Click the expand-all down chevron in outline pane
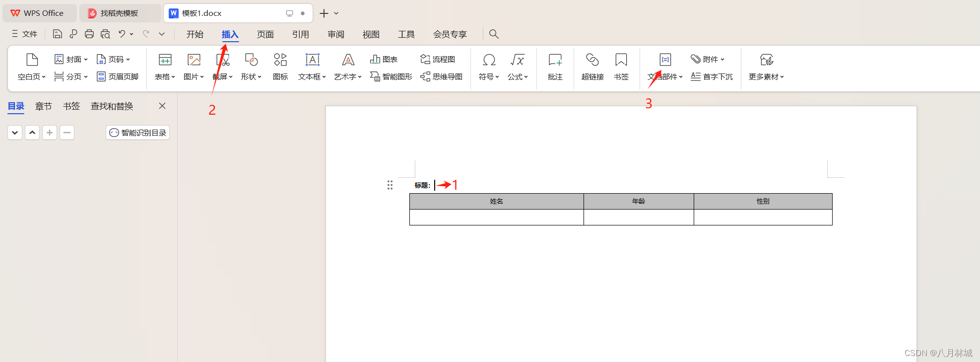Image resolution: width=980 pixels, height=362 pixels. coord(15,133)
